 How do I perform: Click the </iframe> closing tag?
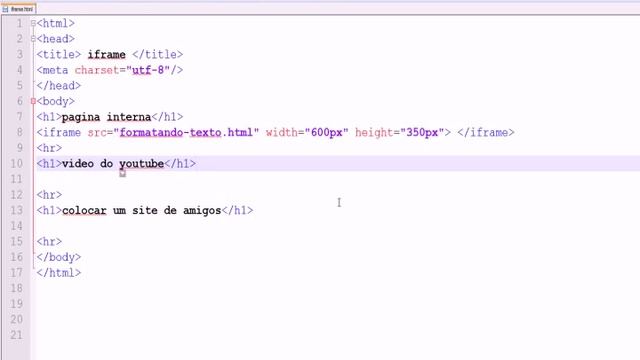[x=486, y=133]
